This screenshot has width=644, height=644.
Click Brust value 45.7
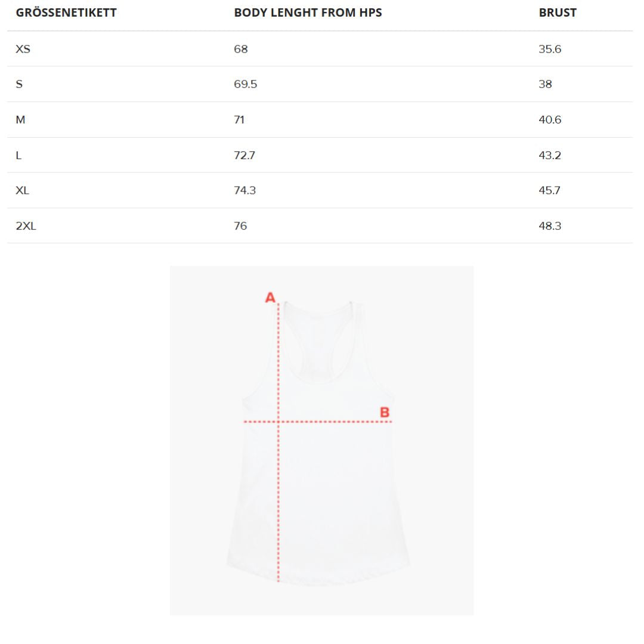click(549, 190)
